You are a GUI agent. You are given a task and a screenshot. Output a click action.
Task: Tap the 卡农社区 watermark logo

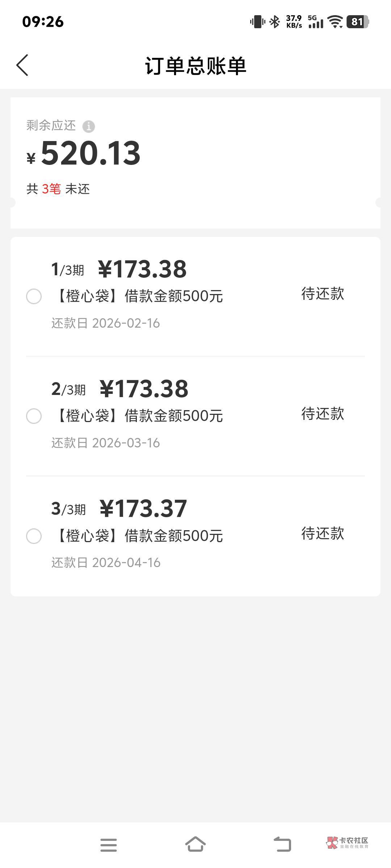point(347,843)
